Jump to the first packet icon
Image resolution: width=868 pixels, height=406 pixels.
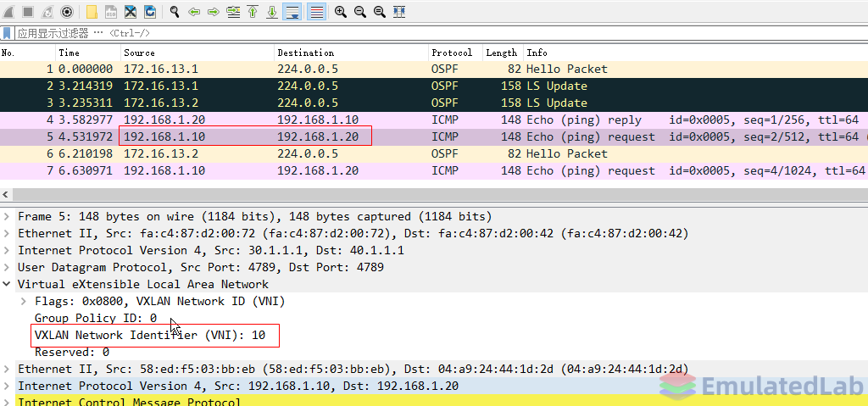pos(253,12)
